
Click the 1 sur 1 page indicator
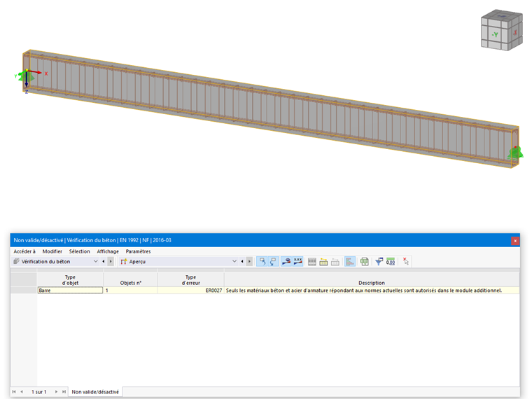coord(39,392)
